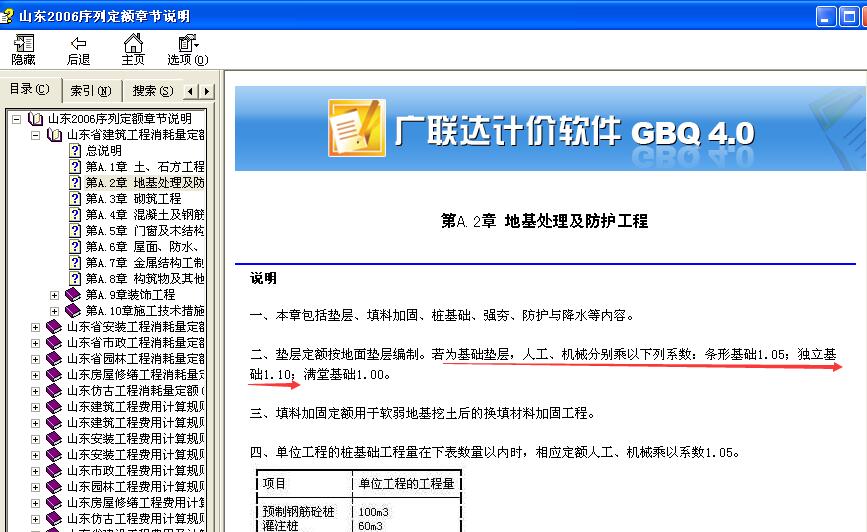This screenshot has width=867, height=532.
Task: Switch to the 搜索 (Search) tab
Action: 153,91
